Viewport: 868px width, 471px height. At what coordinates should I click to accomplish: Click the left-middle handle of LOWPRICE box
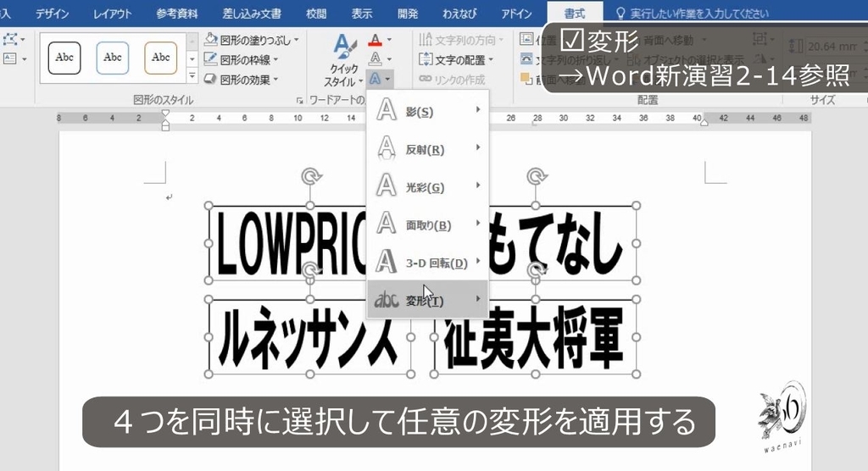coord(209,243)
